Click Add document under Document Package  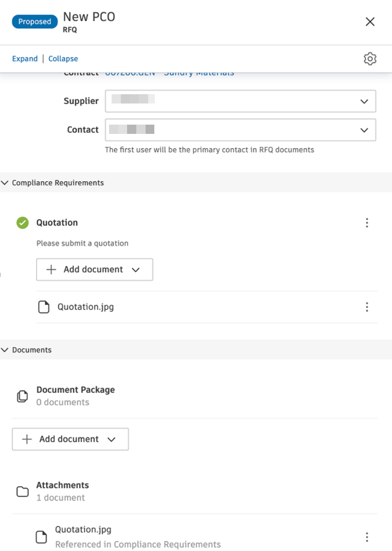pyautogui.click(x=70, y=439)
